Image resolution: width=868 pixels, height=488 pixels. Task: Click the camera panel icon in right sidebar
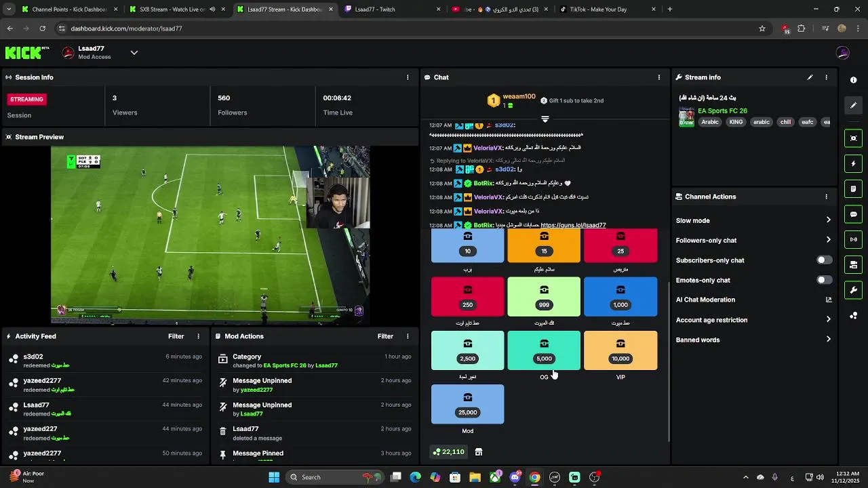click(x=853, y=265)
